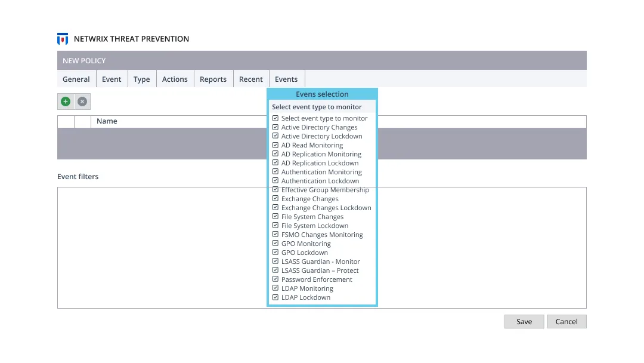Image resolution: width=644 pixels, height=363 pixels.
Task: Open the General tab
Action: pos(76,79)
